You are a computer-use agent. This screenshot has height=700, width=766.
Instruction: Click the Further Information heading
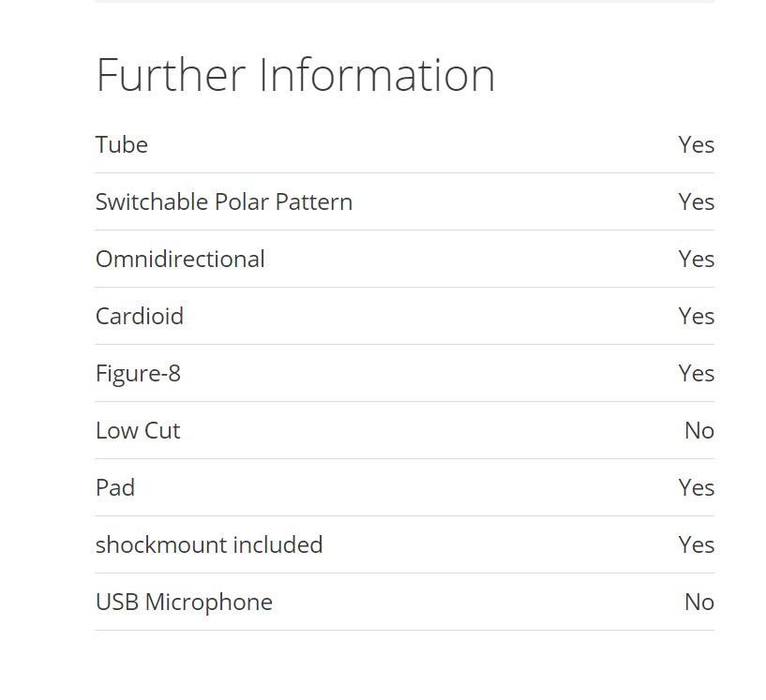pyautogui.click(x=295, y=75)
